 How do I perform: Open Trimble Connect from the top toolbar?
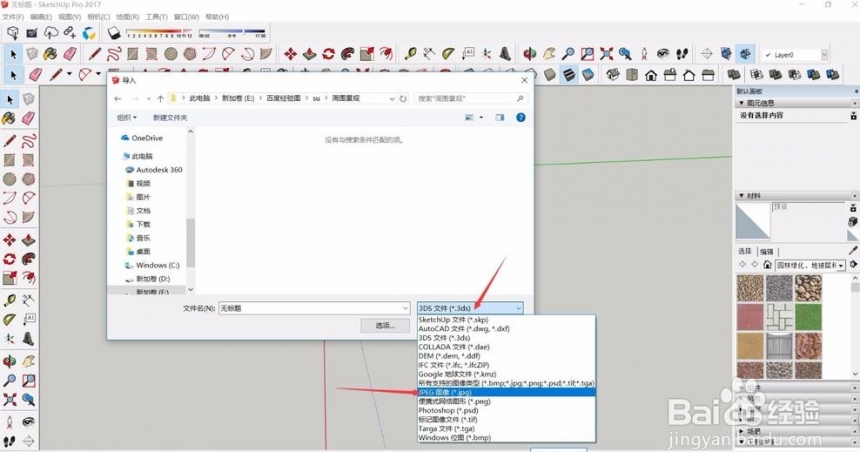tap(89, 33)
